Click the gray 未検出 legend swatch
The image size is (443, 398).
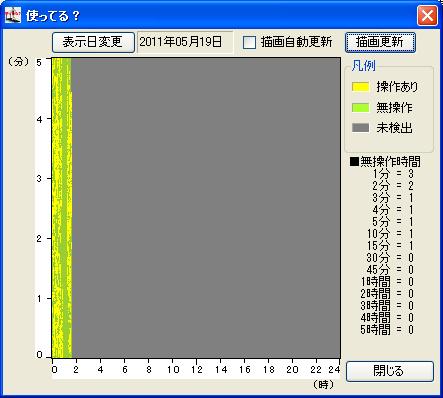pyautogui.click(x=360, y=128)
